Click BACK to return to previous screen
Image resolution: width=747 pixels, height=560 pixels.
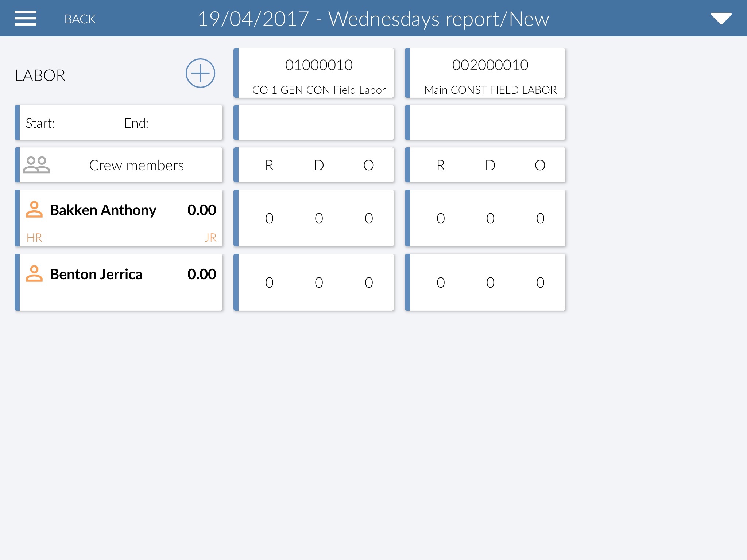point(81,18)
